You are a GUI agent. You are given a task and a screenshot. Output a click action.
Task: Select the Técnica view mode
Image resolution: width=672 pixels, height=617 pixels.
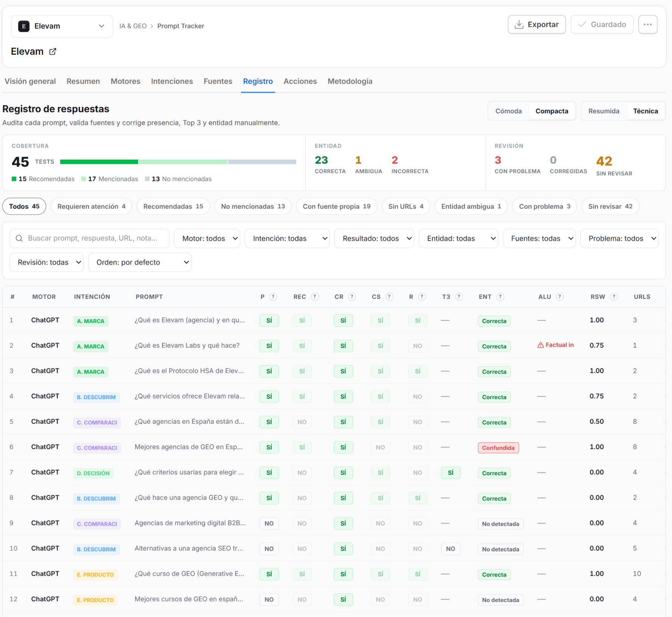[646, 111]
